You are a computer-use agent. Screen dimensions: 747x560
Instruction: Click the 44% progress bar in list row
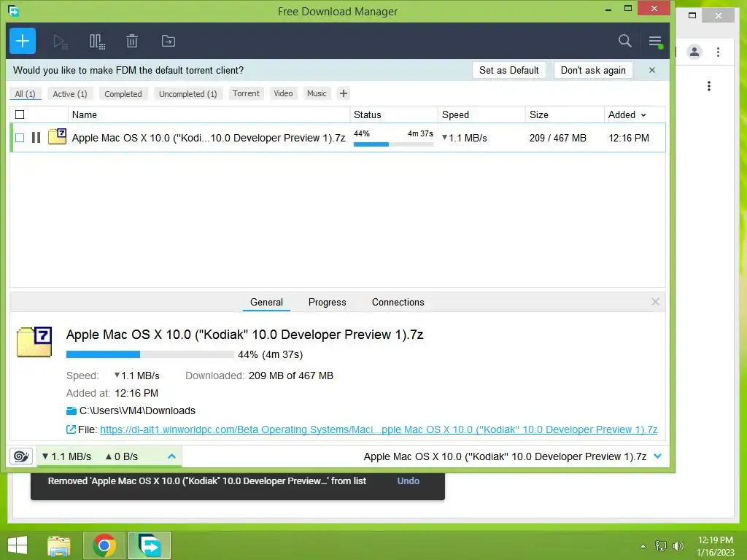393,144
